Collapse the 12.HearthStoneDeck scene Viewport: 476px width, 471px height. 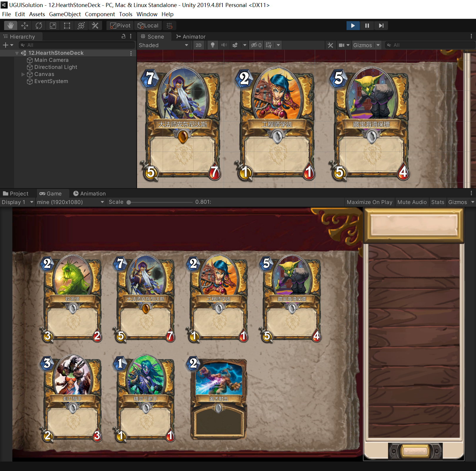(17, 53)
